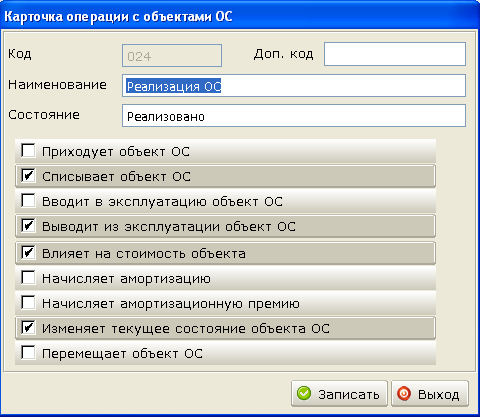Screen dimensions: 480x417
Task: Uncheck Изменяет текущее состояние объекта ОС
Action: [28, 328]
